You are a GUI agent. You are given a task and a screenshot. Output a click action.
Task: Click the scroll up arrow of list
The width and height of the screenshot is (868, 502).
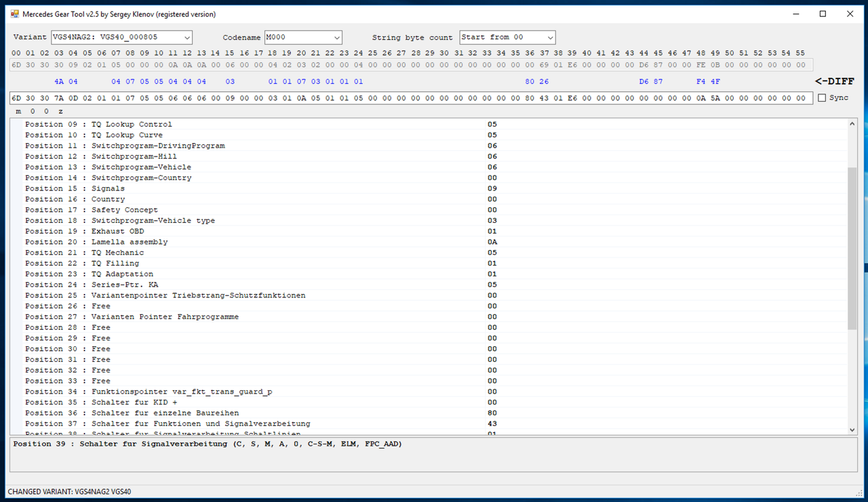pos(852,124)
